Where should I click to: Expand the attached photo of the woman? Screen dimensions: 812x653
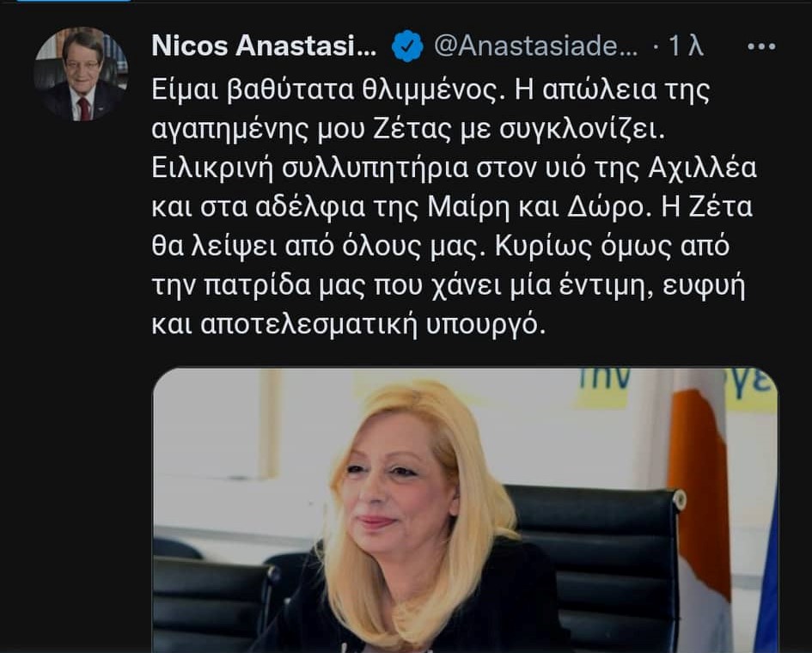465,510
